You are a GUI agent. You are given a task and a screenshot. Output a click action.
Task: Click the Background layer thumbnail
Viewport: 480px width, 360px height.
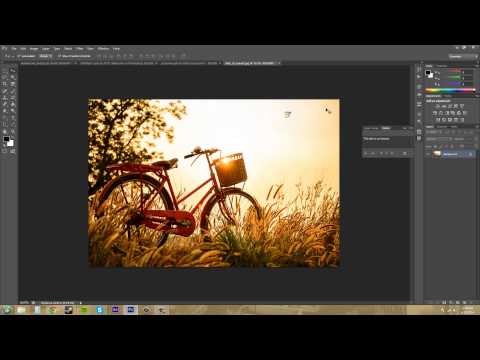tap(437, 154)
